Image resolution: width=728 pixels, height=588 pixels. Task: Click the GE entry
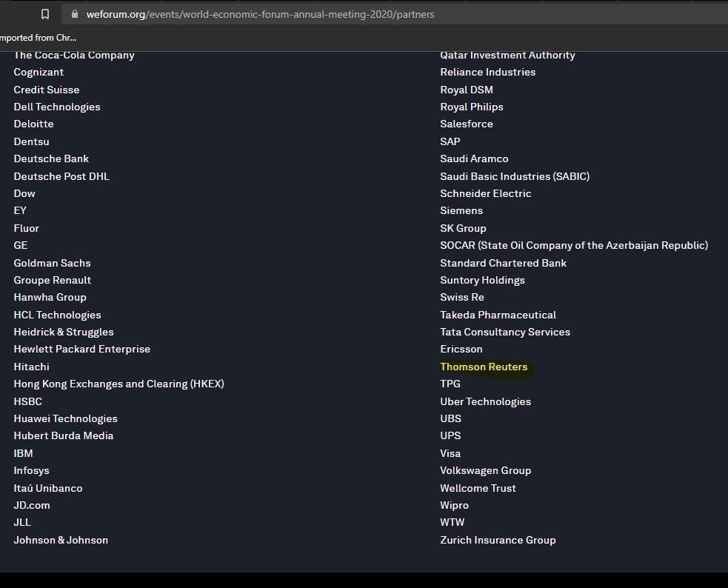coord(21,245)
